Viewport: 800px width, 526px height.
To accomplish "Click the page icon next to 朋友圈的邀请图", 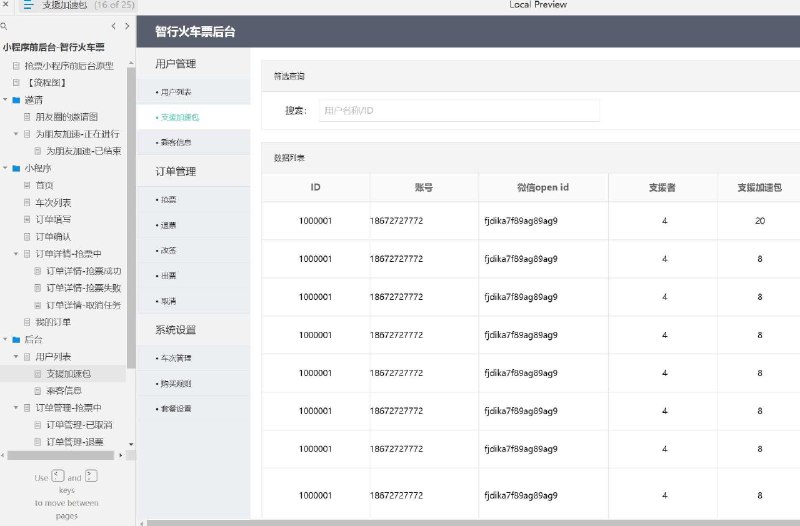I will (x=27, y=117).
